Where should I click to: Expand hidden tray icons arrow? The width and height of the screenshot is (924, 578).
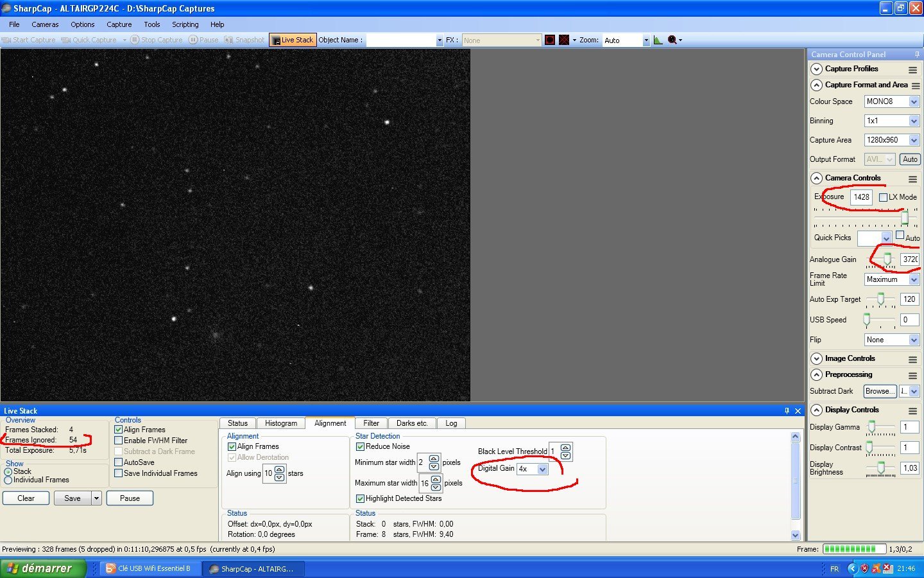[851, 568]
